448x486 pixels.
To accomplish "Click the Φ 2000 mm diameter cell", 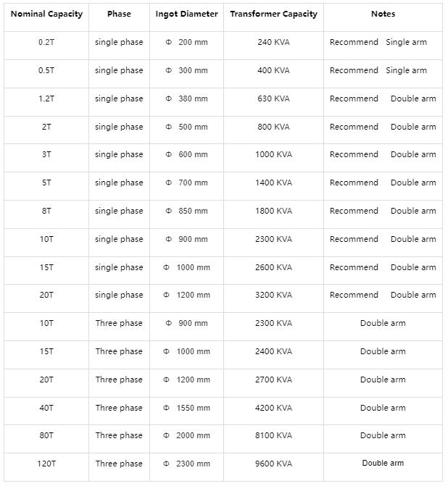I will pos(186,435).
